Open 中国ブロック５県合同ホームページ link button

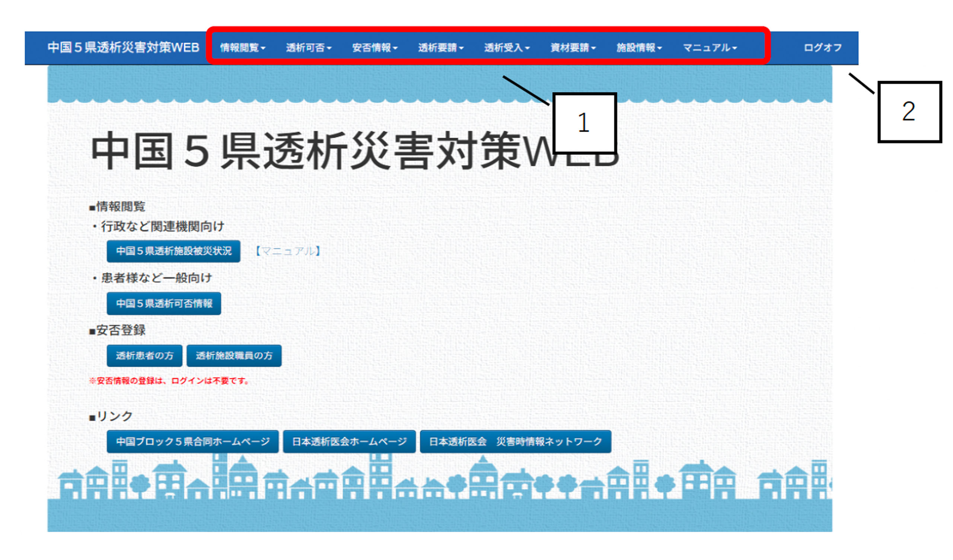point(193,441)
